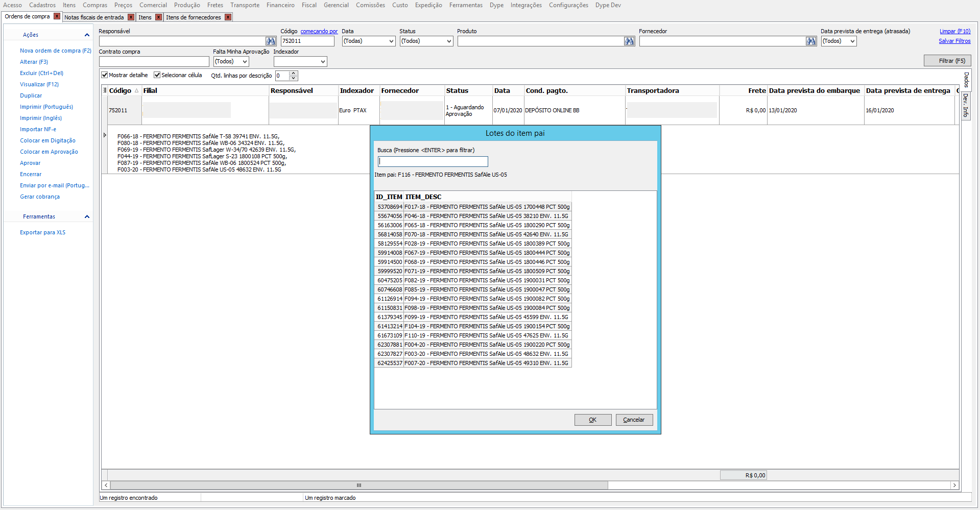Collapse the Ações panel
Viewport: 980px width, 510px height.
(87, 35)
